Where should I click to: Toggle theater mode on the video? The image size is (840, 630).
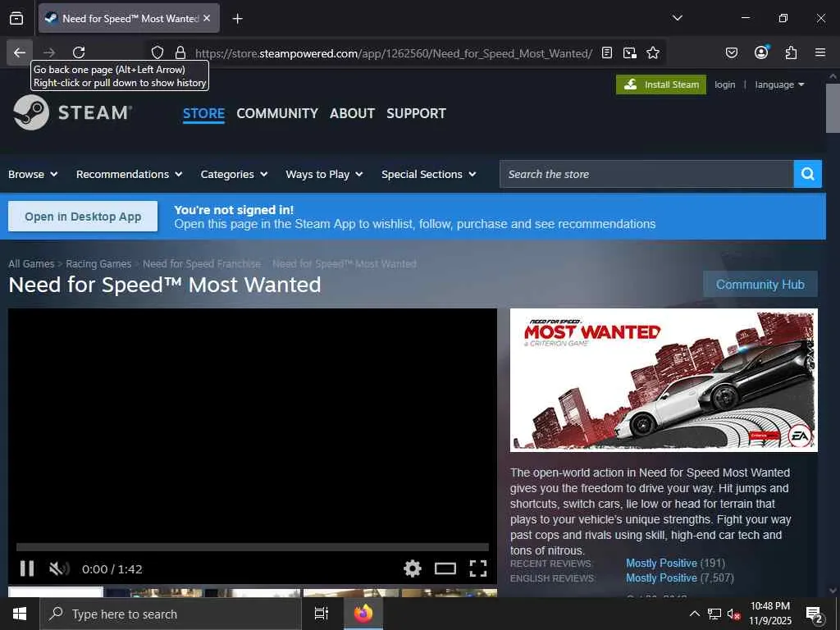pos(445,568)
